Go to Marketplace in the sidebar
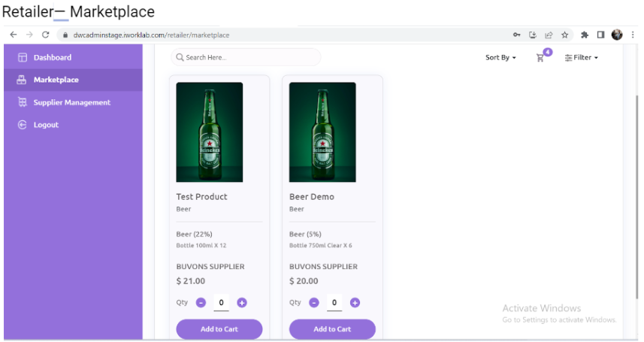The image size is (644, 342). click(x=56, y=80)
